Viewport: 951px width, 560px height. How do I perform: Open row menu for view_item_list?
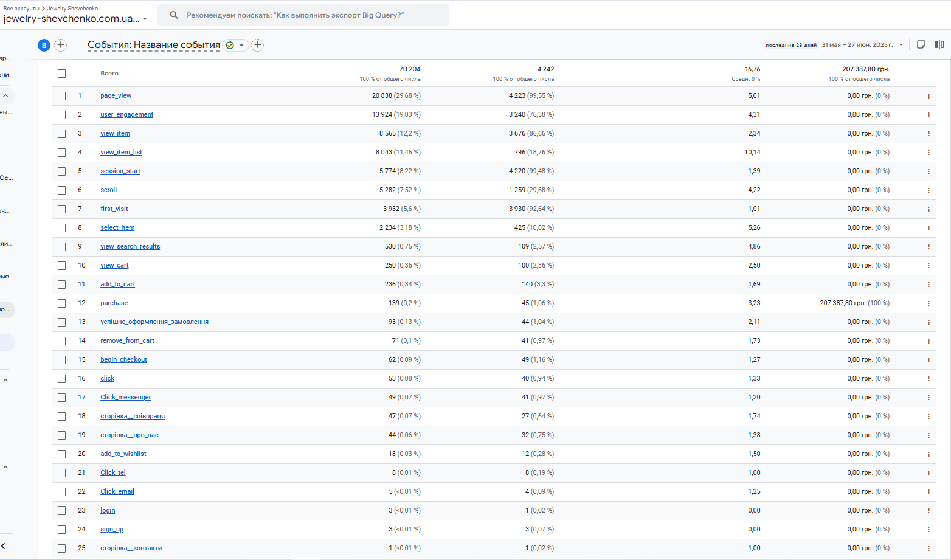point(929,153)
